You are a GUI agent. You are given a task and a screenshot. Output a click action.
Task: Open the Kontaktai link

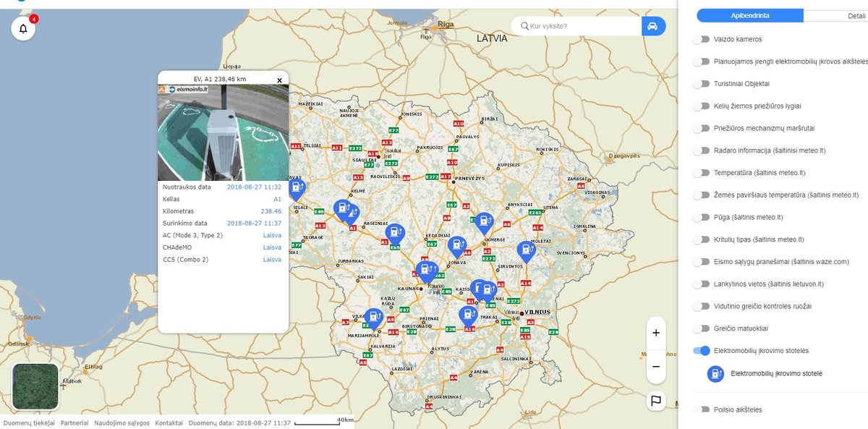pyautogui.click(x=169, y=422)
